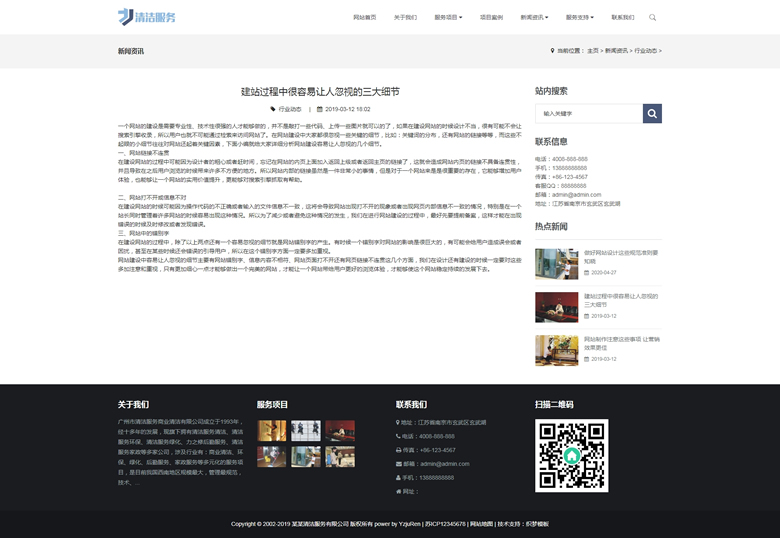Click the 主页 breadcrumb link

[x=593, y=50]
